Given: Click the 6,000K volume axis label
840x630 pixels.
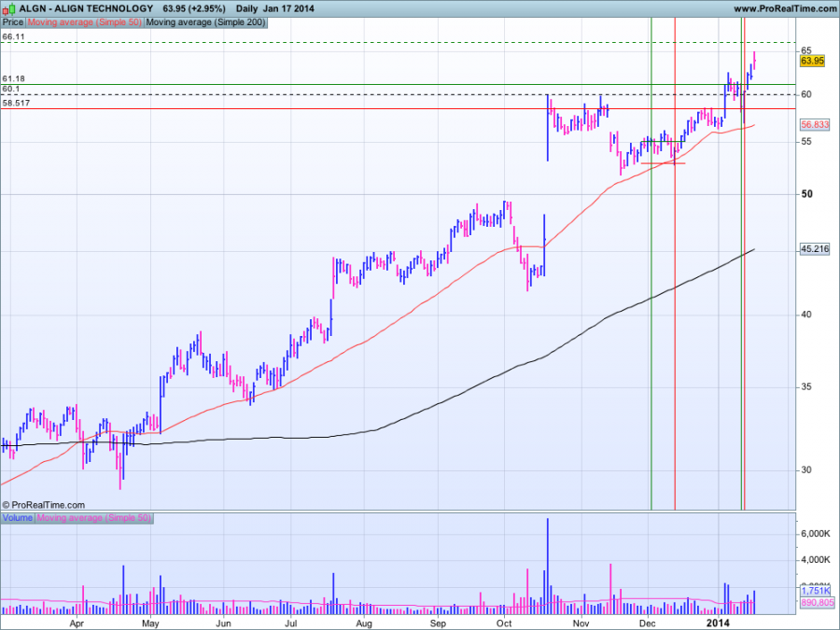Looking at the screenshot, I should 816,534.
